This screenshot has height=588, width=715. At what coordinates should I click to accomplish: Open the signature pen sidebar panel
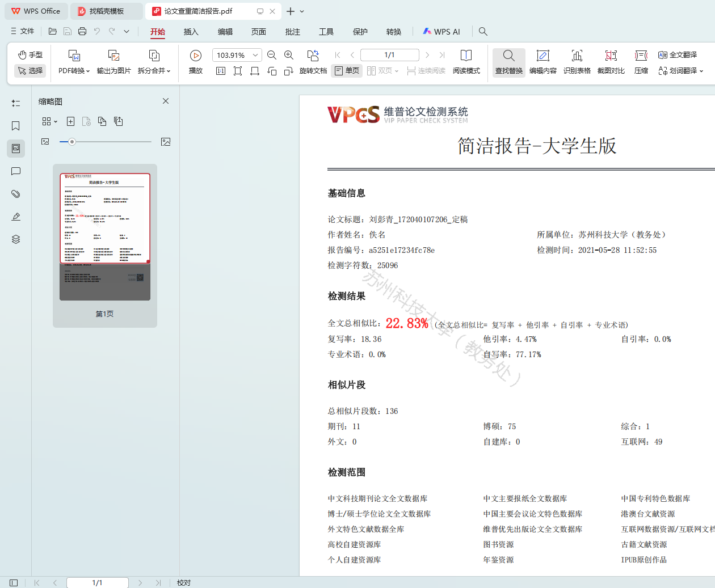click(x=16, y=217)
